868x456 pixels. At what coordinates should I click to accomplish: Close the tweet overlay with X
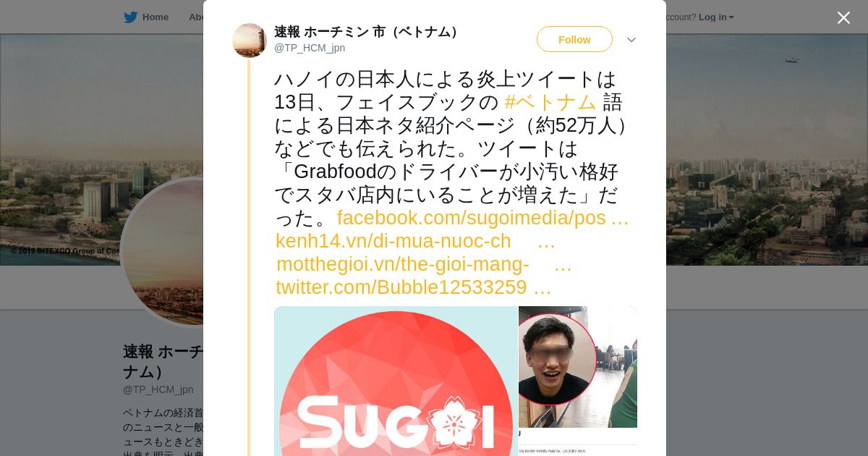(843, 17)
